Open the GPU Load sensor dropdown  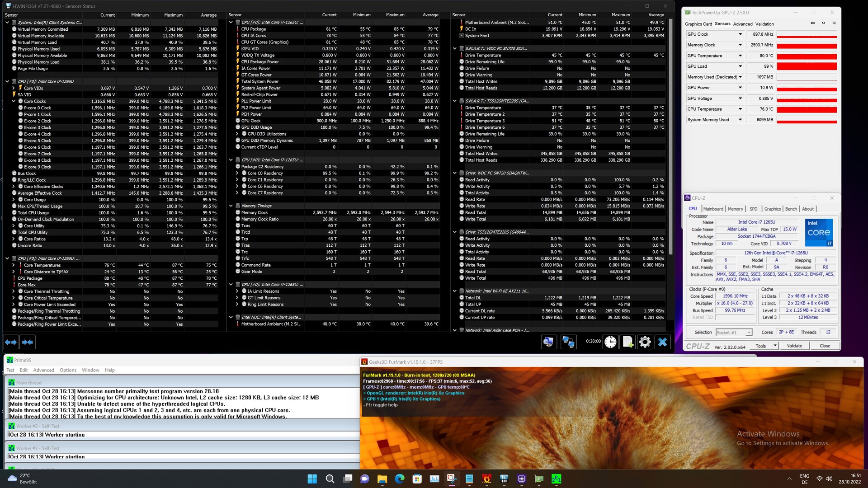(740, 66)
